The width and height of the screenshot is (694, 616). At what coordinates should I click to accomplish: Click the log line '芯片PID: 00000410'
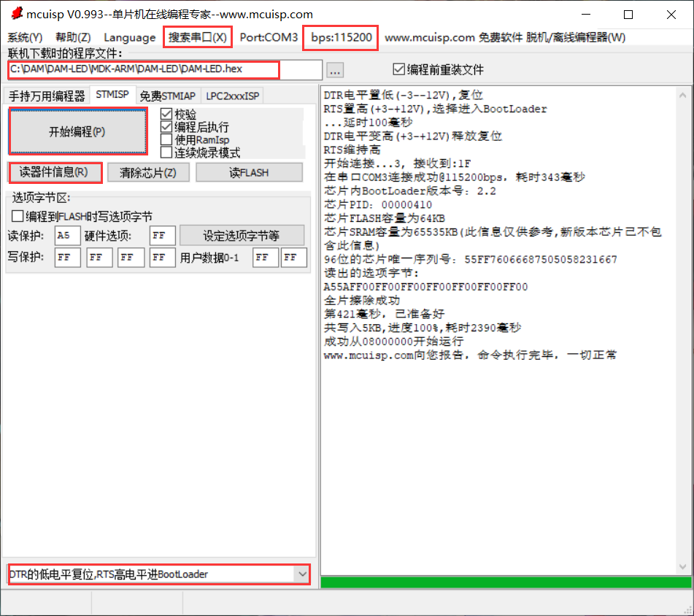tap(377, 204)
